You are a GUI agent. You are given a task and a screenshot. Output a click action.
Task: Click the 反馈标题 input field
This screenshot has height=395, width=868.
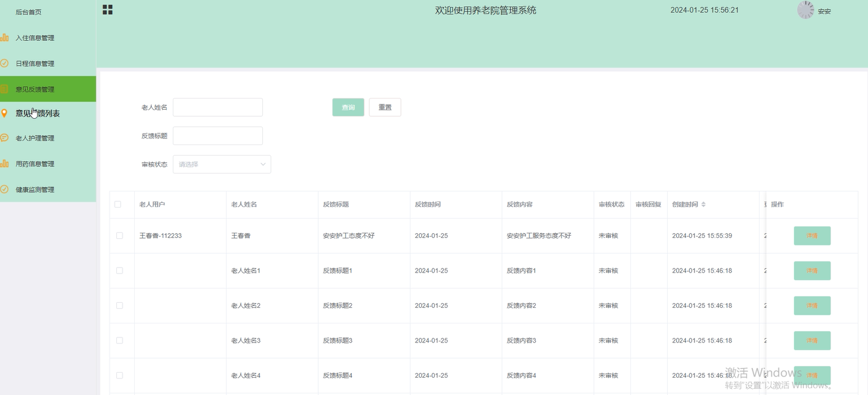point(218,135)
